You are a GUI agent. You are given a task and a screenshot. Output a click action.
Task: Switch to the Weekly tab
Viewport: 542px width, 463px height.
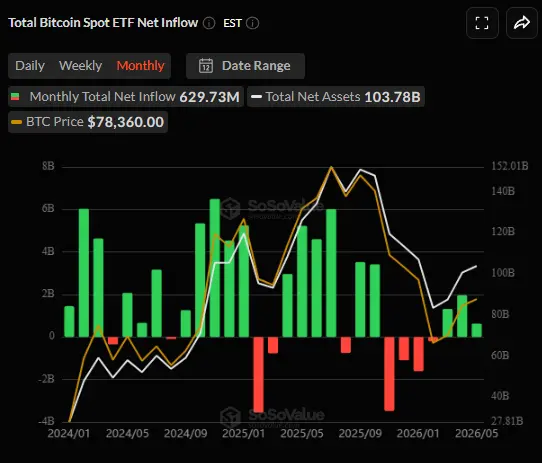[81, 66]
